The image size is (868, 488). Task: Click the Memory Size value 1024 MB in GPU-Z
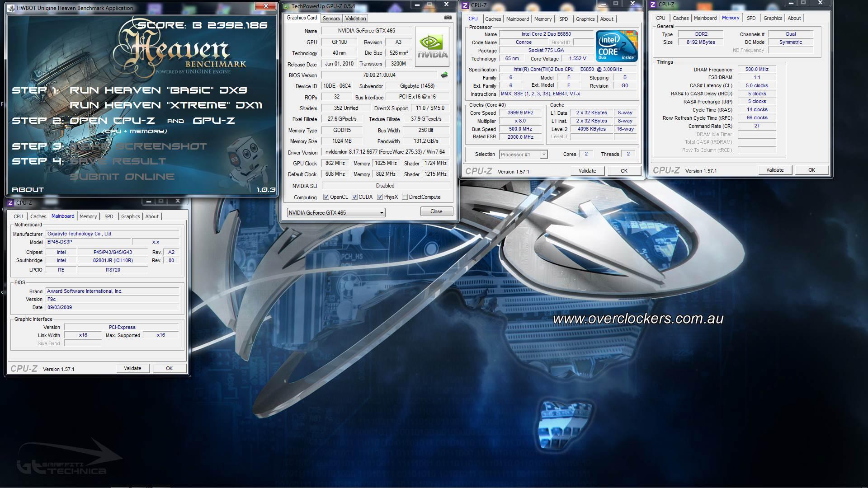coord(342,141)
